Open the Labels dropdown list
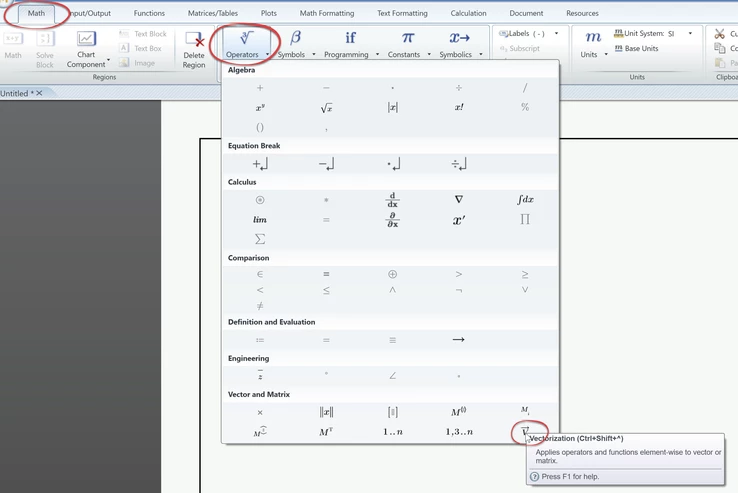The height and width of the screenshot is (493, 738). point(556,33)
